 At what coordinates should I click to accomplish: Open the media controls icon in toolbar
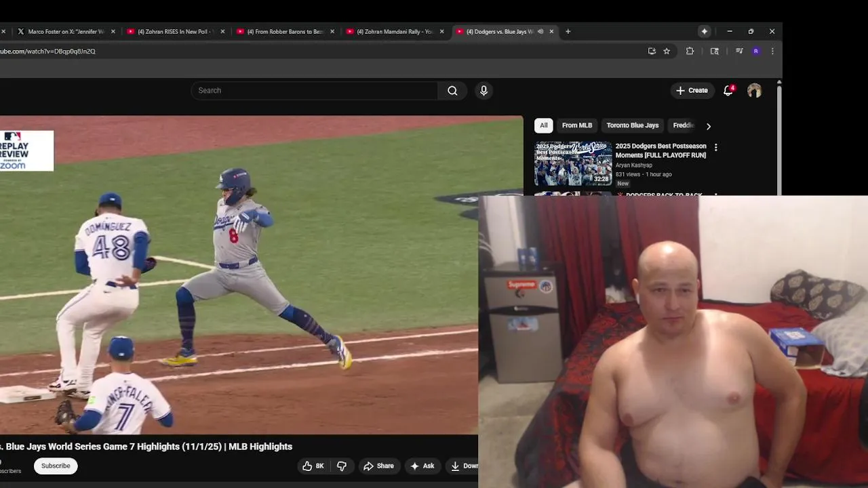[739, 51]
